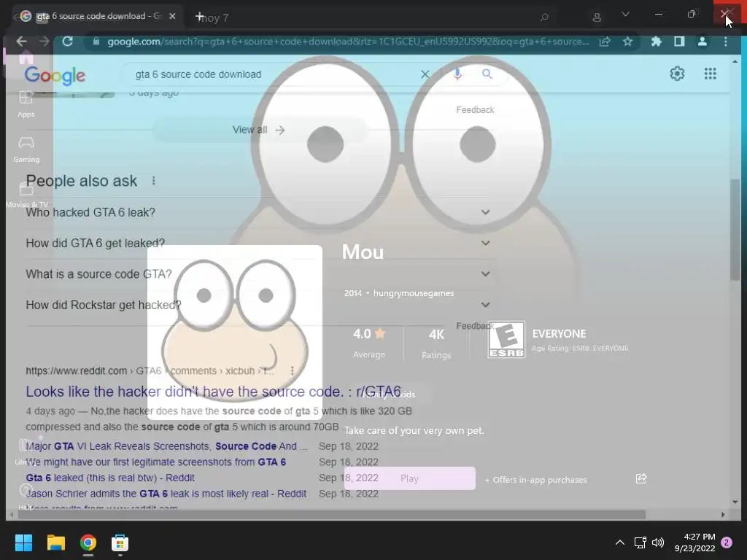
Task: Open the Chrome profile avatar
Action: [x=703, y=42]
